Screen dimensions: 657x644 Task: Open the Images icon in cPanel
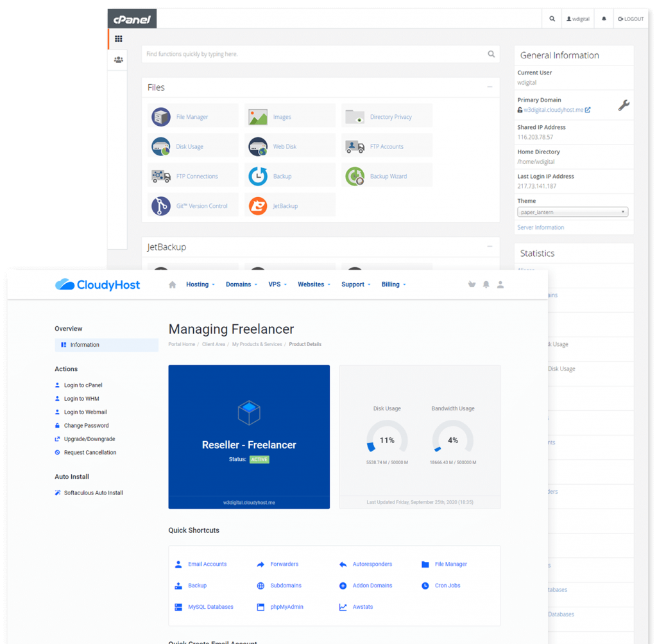pos(258,117)
